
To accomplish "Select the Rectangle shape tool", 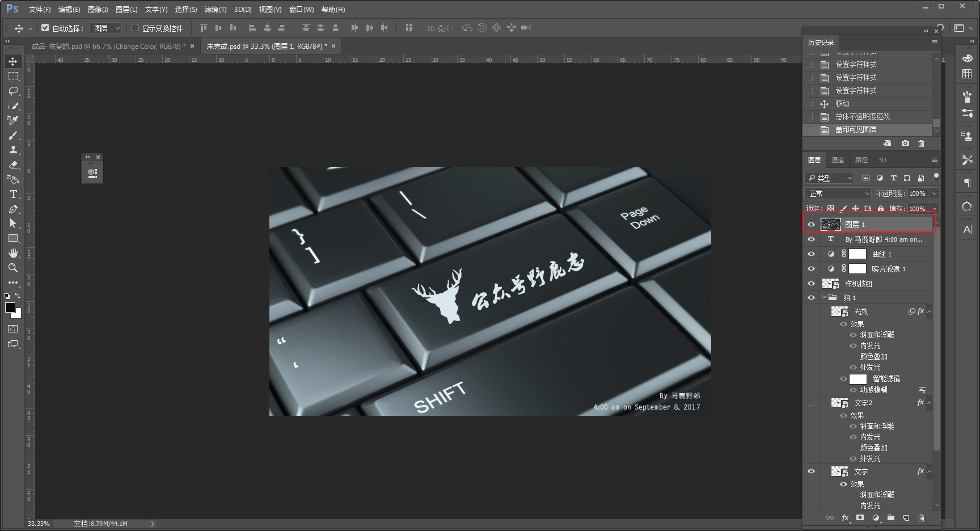I will pos(12,238).
